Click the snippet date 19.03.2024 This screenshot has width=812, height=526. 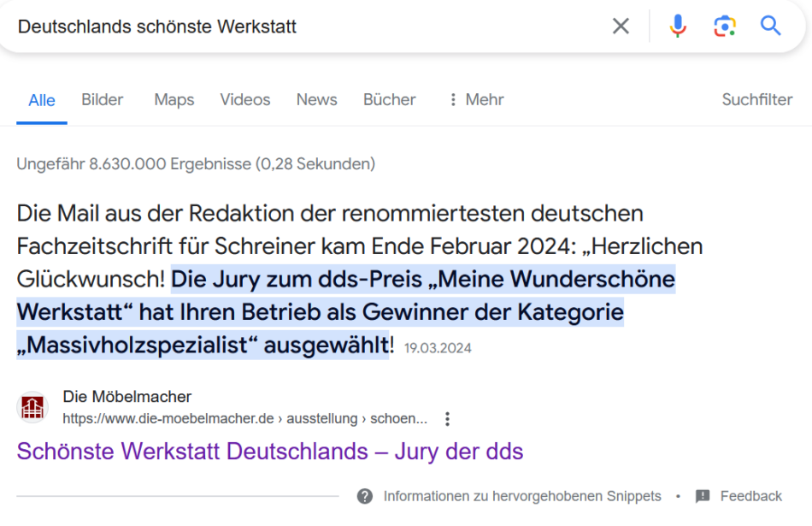pyautogui.click(x=438, y=348)
